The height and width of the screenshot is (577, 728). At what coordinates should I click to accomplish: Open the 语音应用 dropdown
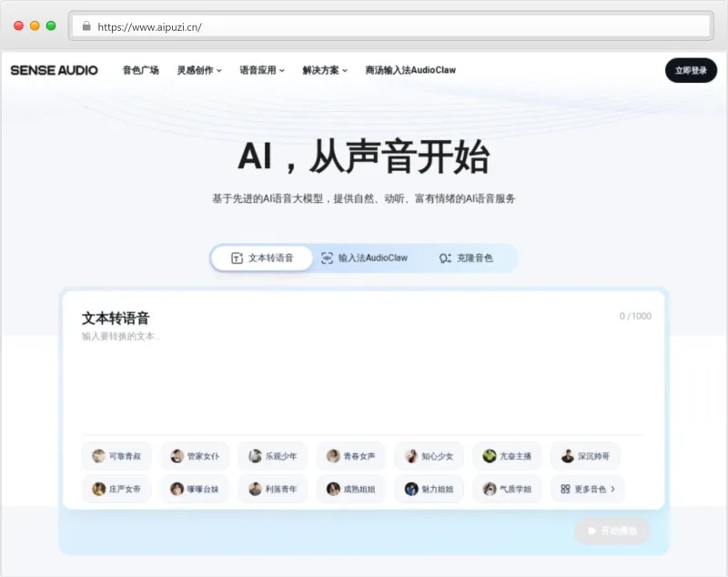pyautogui.click(x=261, y=69)
